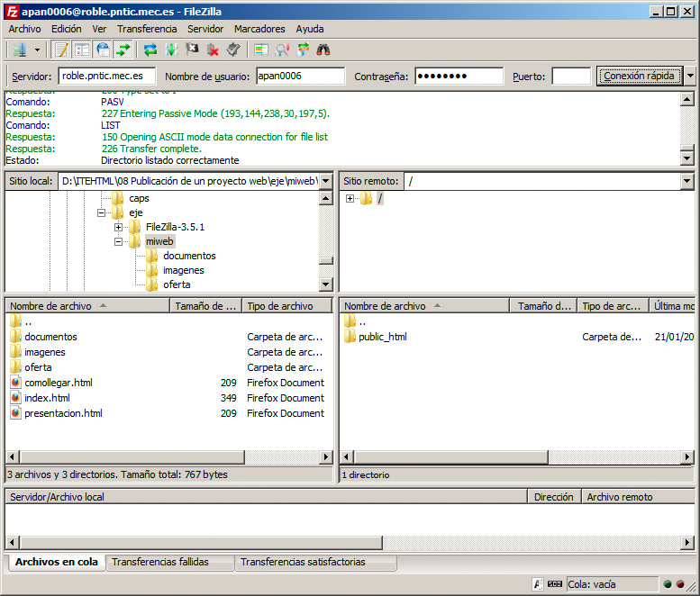The height and width of the screenshot is (596, 700).
Task: Open the Site Manager icon
Action: [20, 50]
